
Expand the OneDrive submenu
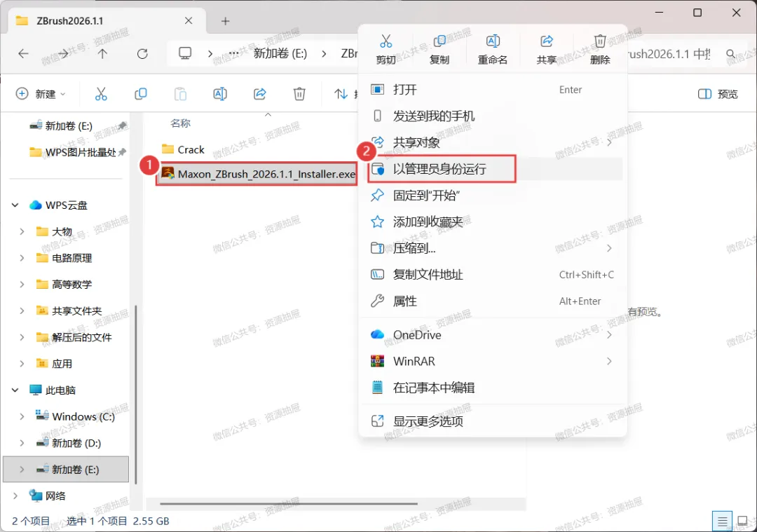point(609,335)
